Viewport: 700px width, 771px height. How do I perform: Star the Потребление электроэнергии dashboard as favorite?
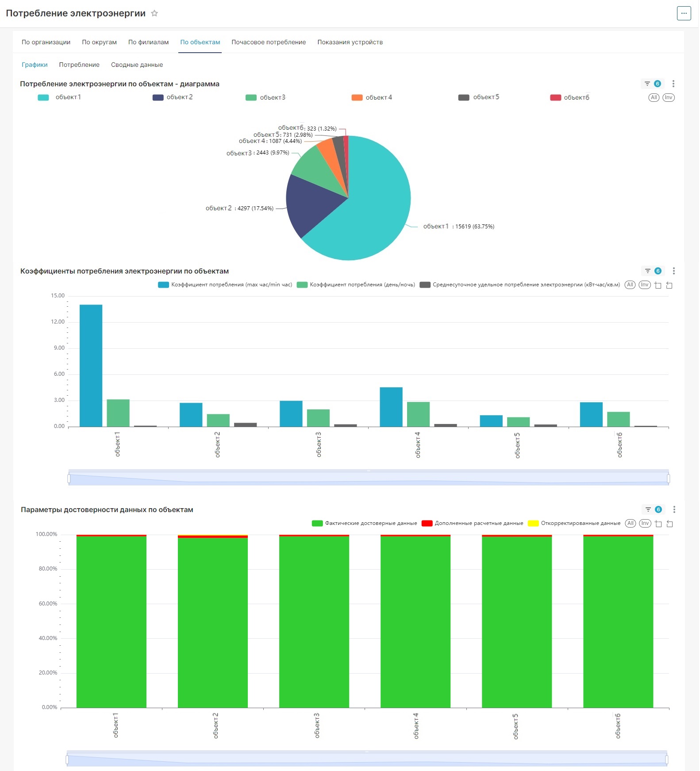154,13
